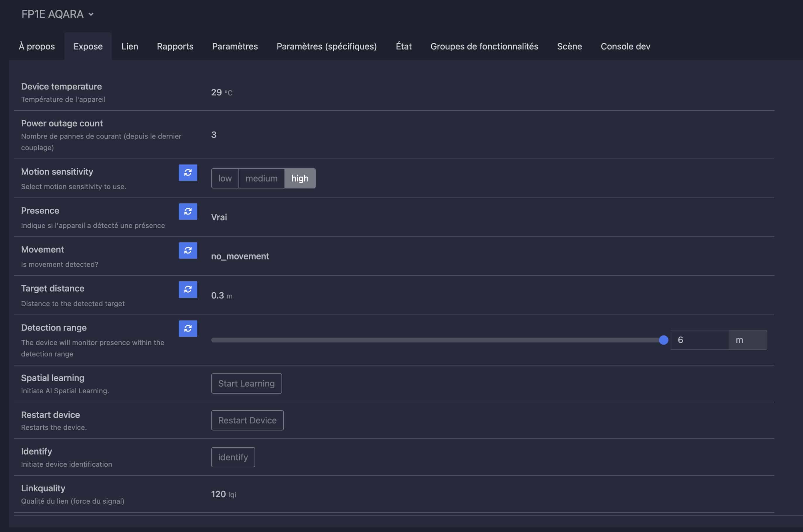803x532 pixels.
Task: Click the Restart Device button
Action: [x=247, y=421]
